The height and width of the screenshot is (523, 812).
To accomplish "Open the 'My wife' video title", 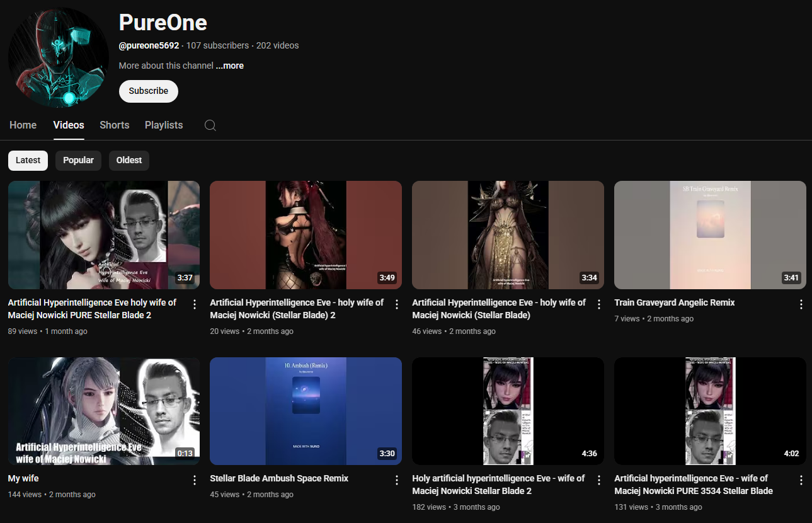I will point(23,478).
